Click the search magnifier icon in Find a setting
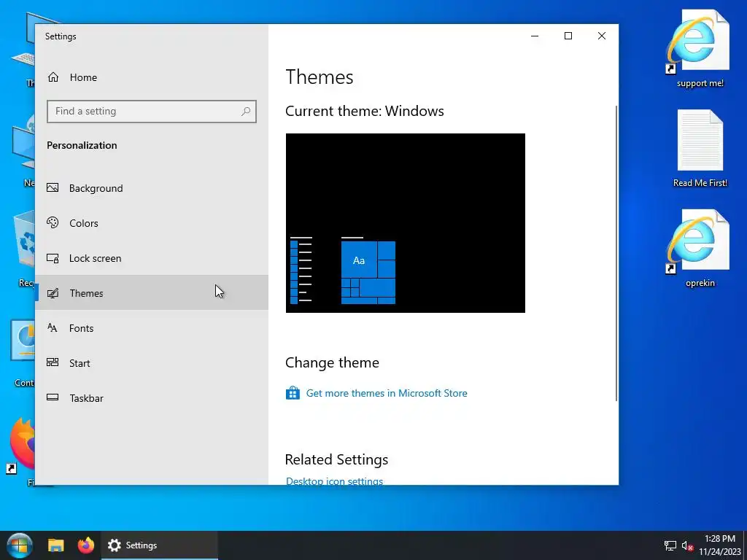The image size is (747, 560). 246,112
